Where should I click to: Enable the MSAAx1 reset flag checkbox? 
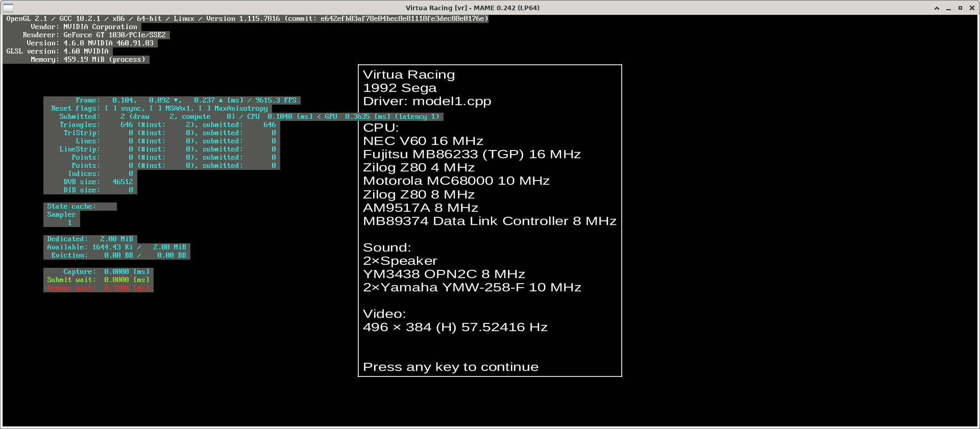point(156,109)
